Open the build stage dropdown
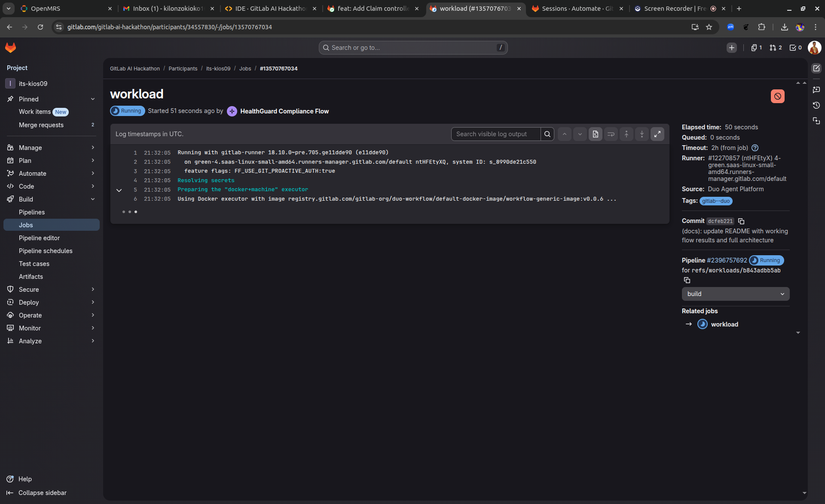This screenshot has width=825, height=504. pyautogui.click(x=735, y=294)
